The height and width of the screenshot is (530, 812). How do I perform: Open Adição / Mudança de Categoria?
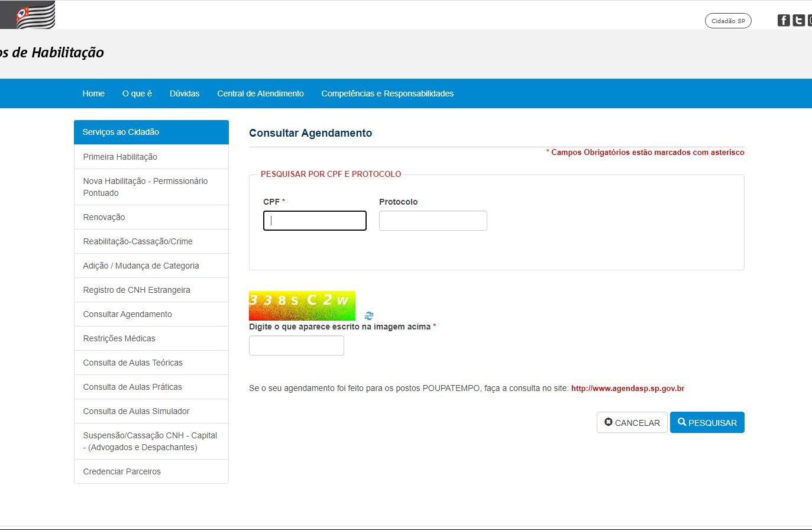(151, 266)
